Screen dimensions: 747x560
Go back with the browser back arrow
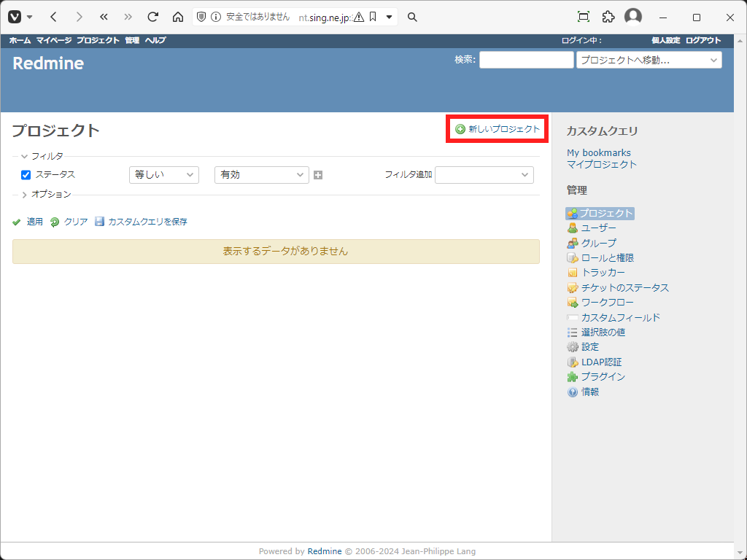click(53, 17)
